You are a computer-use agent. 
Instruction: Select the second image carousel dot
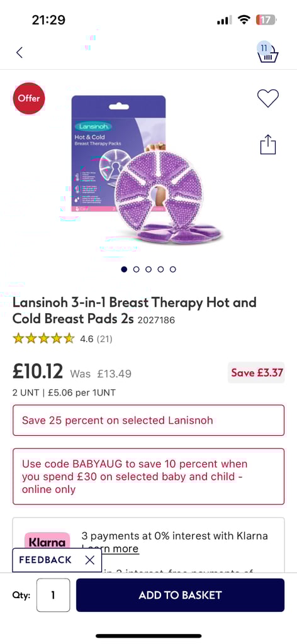(137, 269)
